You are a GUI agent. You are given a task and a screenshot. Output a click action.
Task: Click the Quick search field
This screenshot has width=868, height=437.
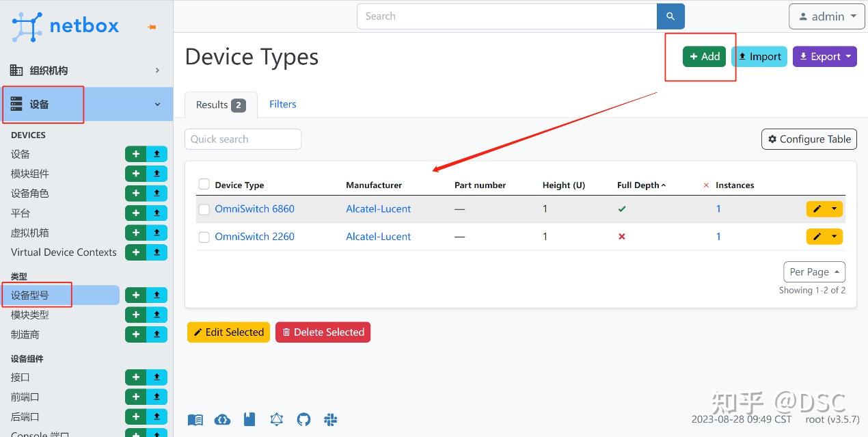pyautogui.click(x=243, y=139)
